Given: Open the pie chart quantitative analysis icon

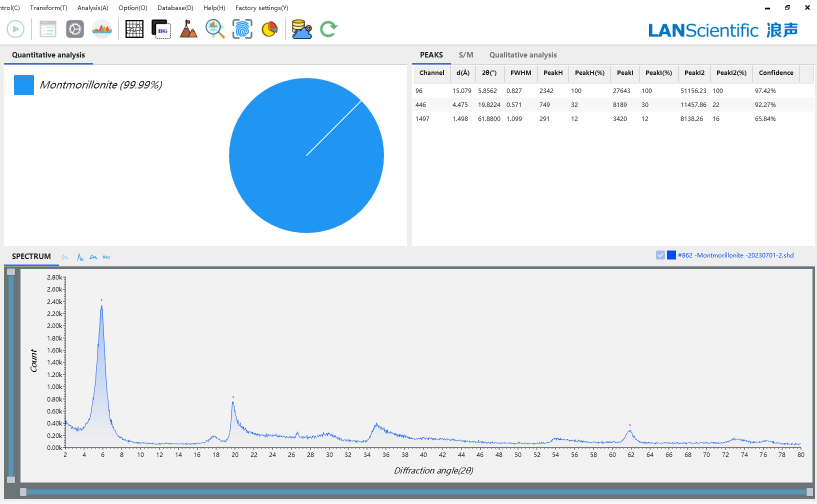Looking at the screenshot, I should (x=269, y=29).
